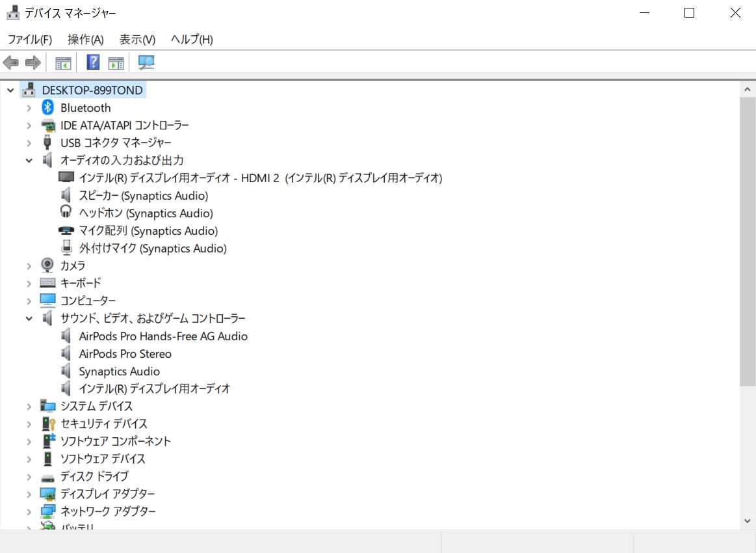Viewport: 756px width, 553px height.
Task: Select the セキュリティ デバイス label
Action: [103, 424]
